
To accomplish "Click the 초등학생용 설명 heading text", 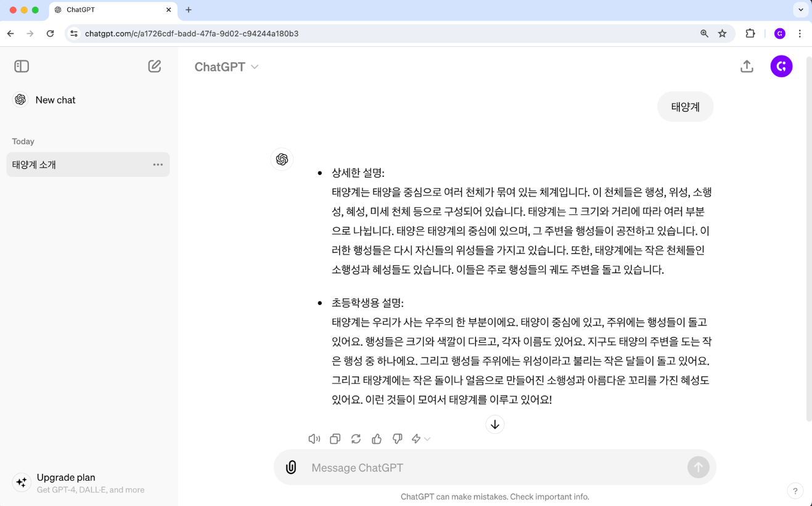I will [x=367, y=303].
